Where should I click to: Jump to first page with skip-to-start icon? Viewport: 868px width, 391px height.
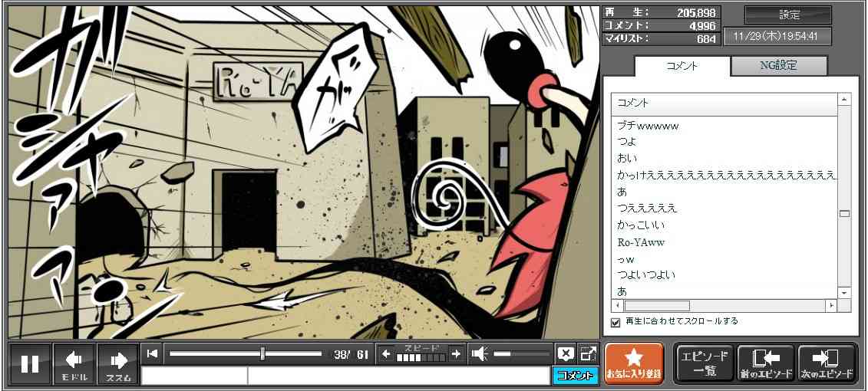click(x=153, y=353)
